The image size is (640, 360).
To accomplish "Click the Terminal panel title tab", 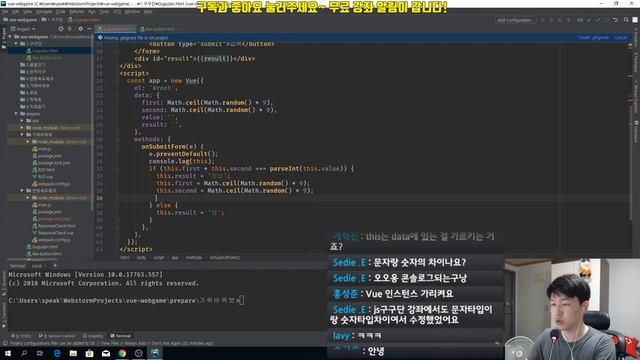I will 17,266.
